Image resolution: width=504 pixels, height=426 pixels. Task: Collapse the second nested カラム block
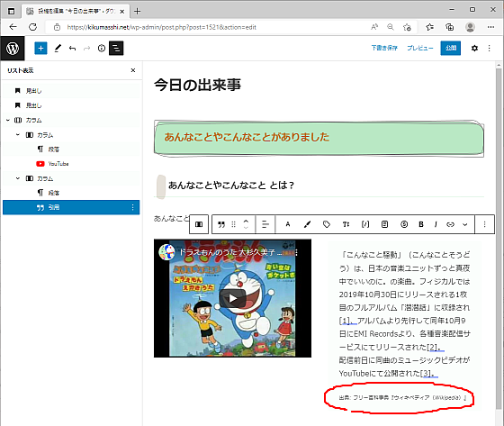(x=18, y=178)
